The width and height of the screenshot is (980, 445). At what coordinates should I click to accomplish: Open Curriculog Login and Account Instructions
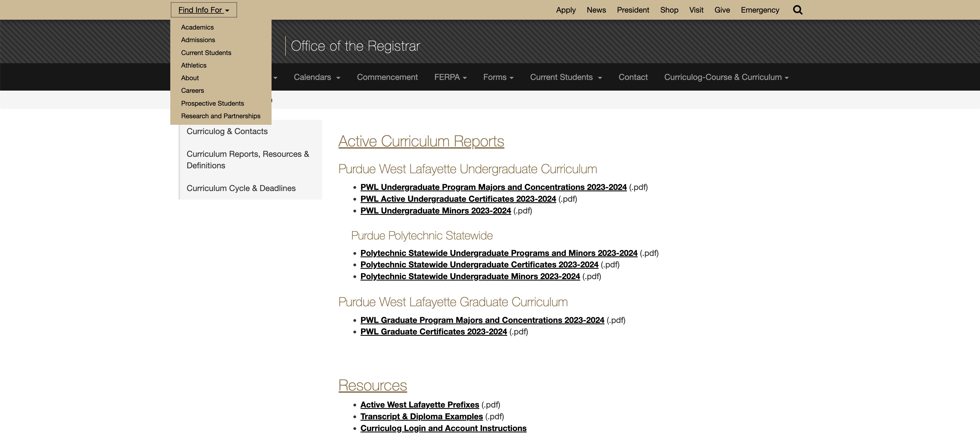[443, 428]
